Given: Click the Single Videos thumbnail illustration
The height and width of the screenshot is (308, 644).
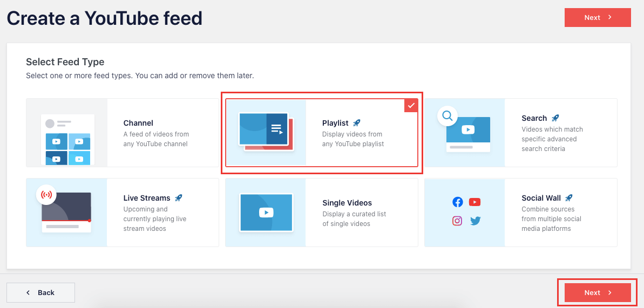Looking at the screenshot, I should click(266, 213).
